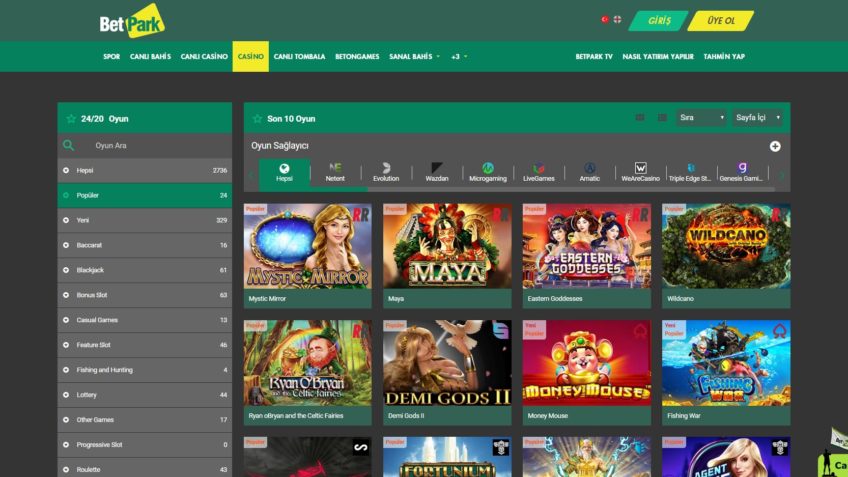Open the Betongames menu item
This screenshot has width=848, height=477.
pyautogui.click(x=357, y=56)
